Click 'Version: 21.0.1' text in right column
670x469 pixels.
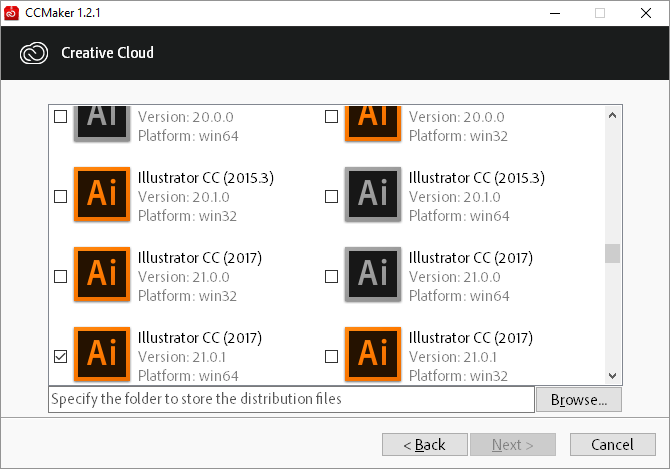pos(453,357)
